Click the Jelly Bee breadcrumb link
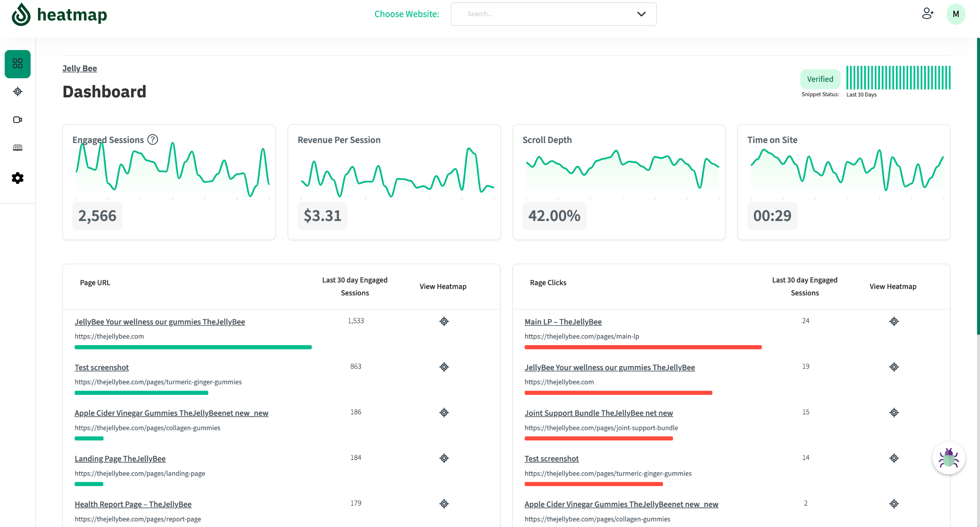The width and height of the screenshot is (980, 527). click(x=80, y=68)
